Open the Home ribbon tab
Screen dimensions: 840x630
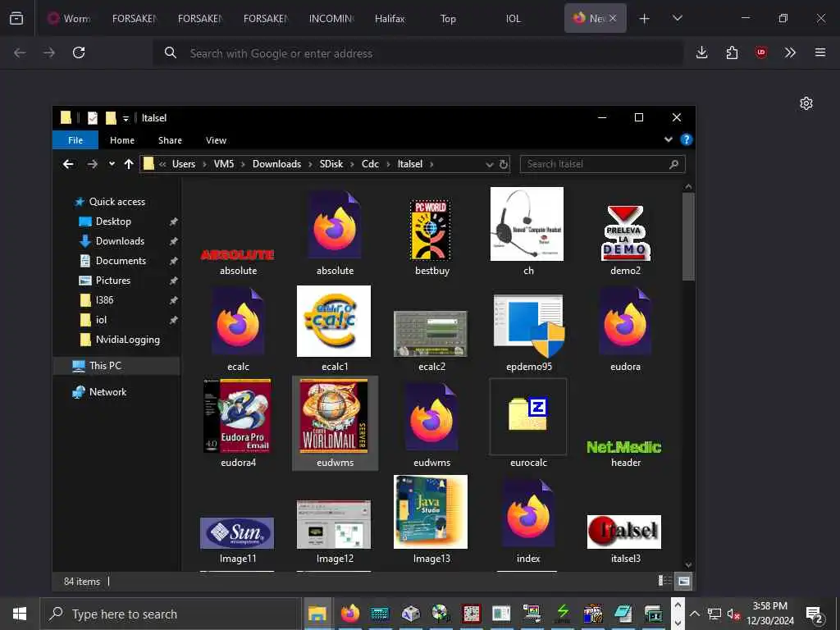122,140
